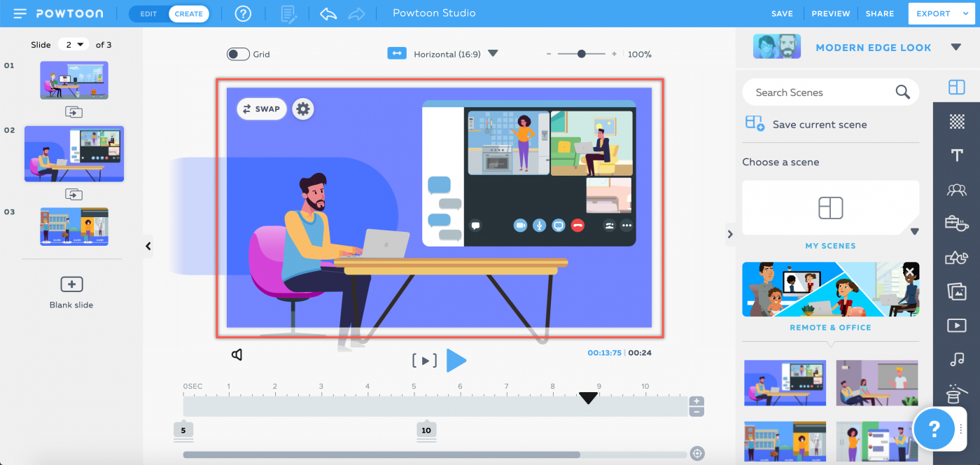Click the zoom slider handle
This screenshot has width=980, height=465.
581,54
